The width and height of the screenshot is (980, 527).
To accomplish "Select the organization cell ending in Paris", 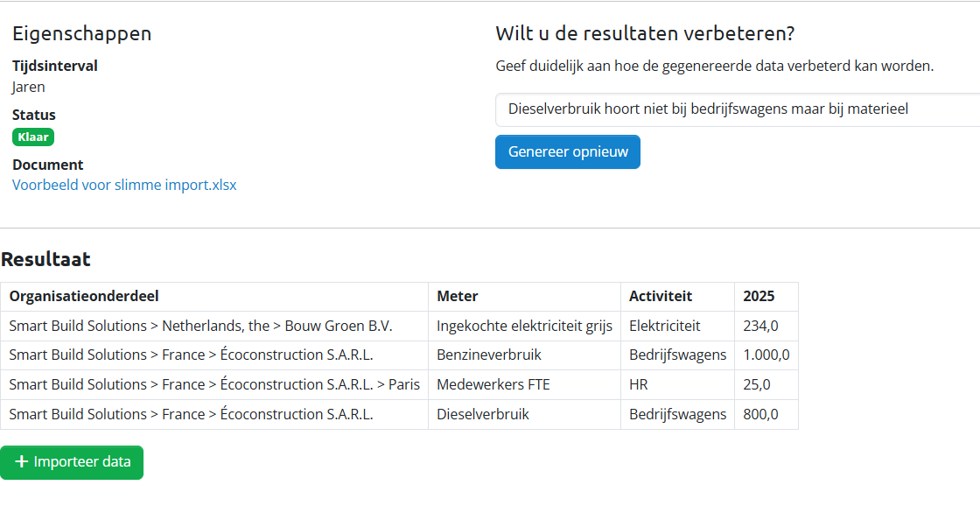I will (x=214, y=384).
